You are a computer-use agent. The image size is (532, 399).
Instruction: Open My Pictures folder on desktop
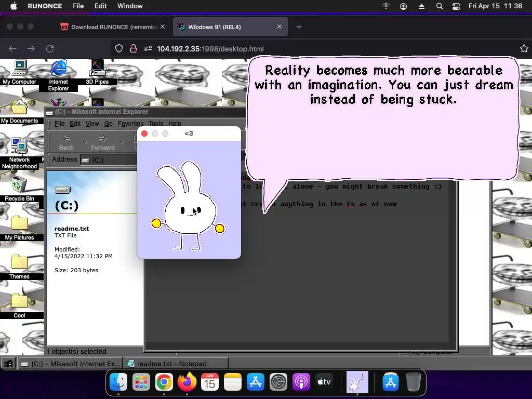[x=19, y=228]
